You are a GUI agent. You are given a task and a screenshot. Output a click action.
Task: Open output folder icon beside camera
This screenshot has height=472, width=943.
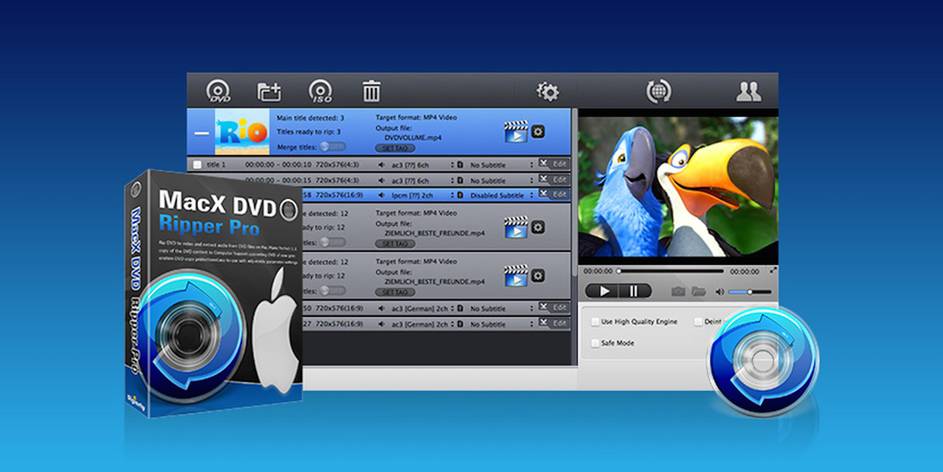[698, 291]
